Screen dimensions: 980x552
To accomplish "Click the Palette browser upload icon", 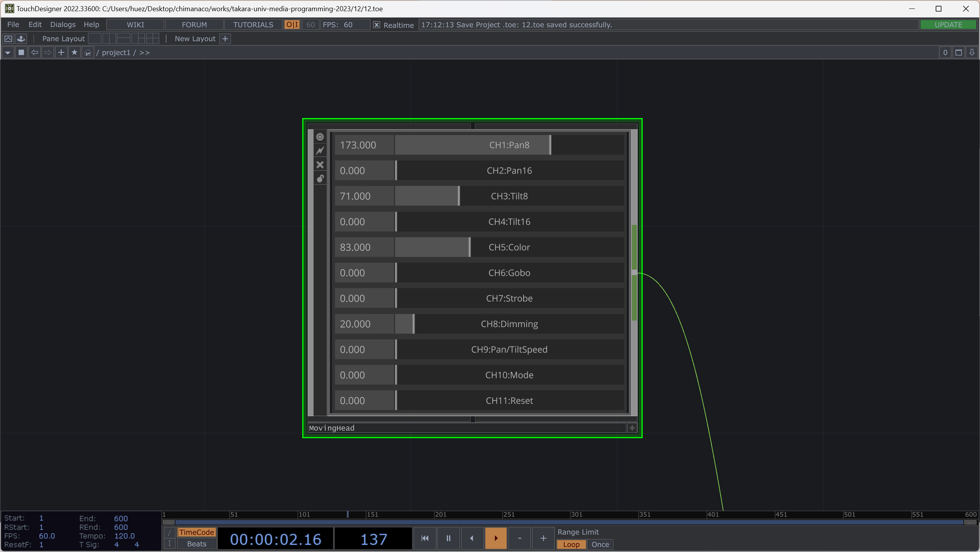I will [21, 39].
